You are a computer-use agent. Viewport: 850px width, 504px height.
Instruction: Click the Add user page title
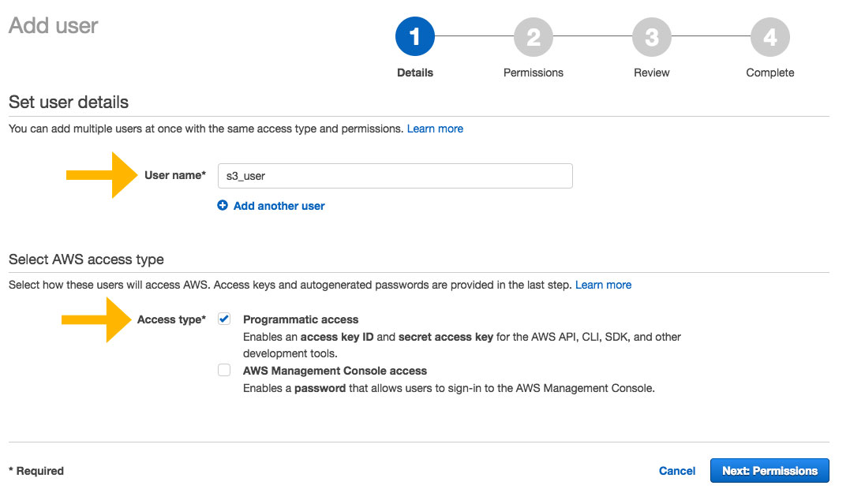(x=53, y=25)
